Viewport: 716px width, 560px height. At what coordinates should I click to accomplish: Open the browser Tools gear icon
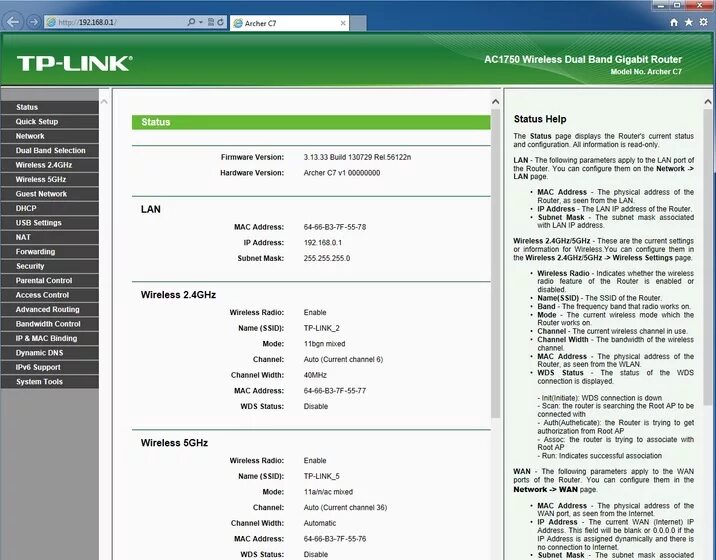click(703, 22)
